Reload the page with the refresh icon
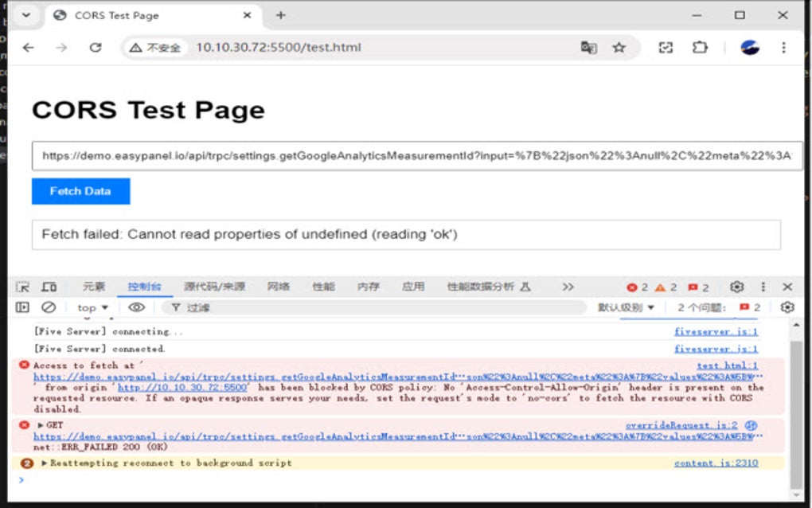 96,47
